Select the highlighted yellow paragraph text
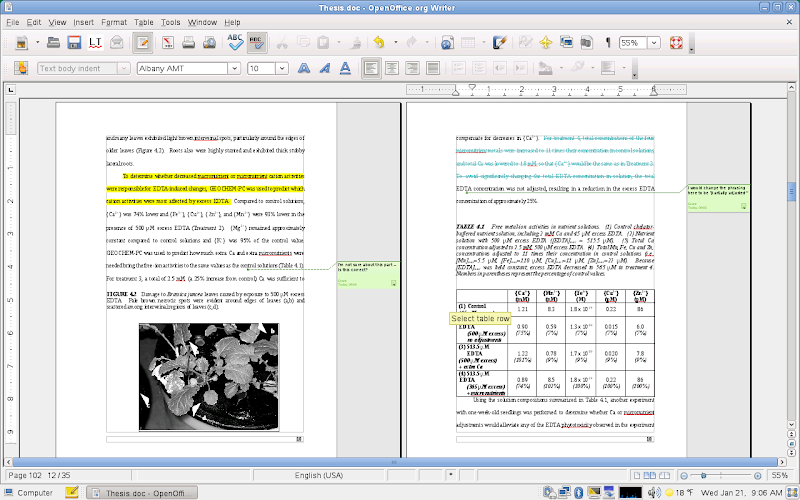Viewport: 800px width, 500px height. click(x=205, y=189)
